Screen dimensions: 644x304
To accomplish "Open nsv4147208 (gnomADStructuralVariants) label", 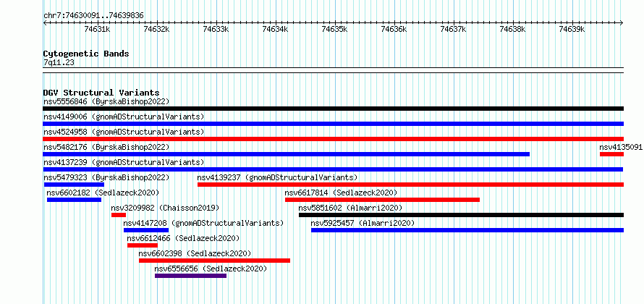I will 204,223.
